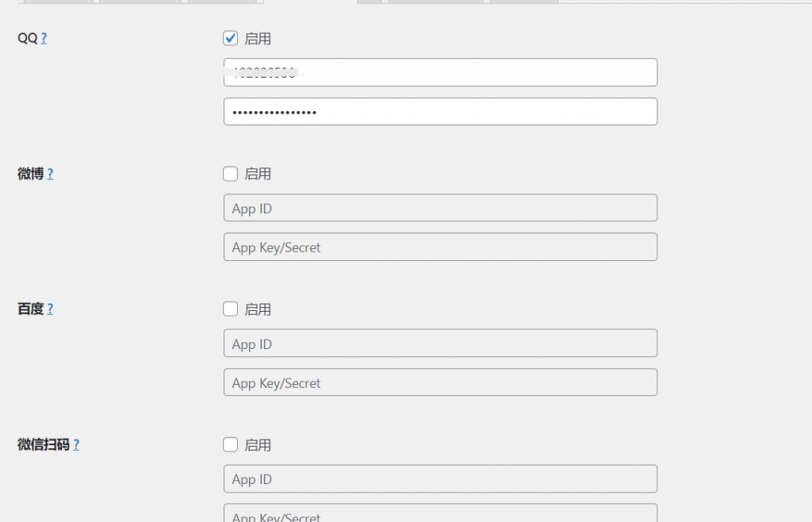Screen dimensions: 812x522
Task: Open the 微信扫码 help question mark link
Action: coord(76,445)
